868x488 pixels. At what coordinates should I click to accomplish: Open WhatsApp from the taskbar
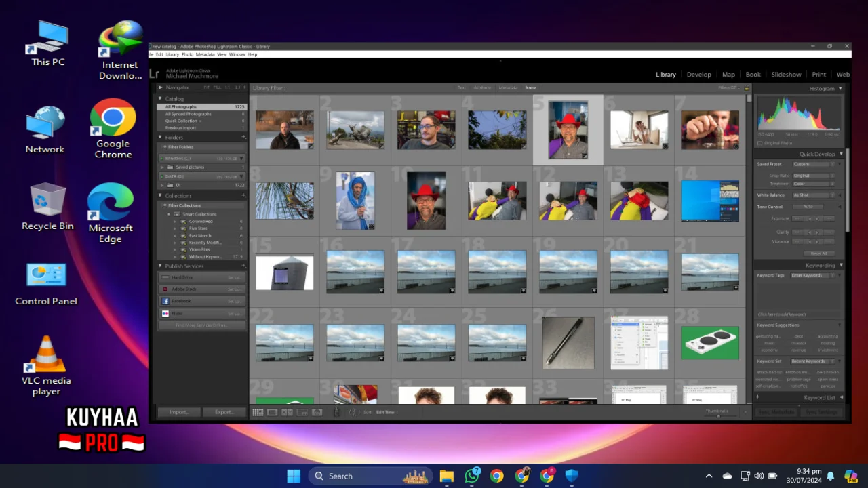click(x=472, y=476)
